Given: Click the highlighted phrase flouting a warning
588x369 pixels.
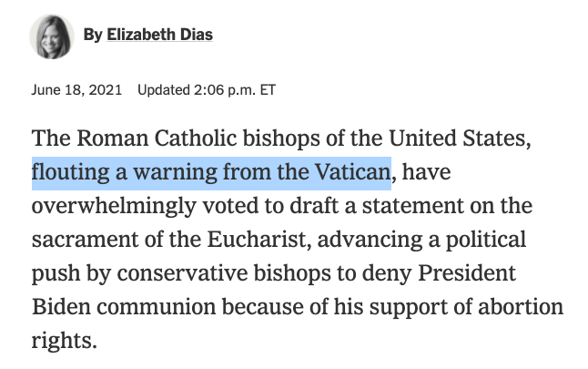Looking at the screenshot, I should (124, 172).
